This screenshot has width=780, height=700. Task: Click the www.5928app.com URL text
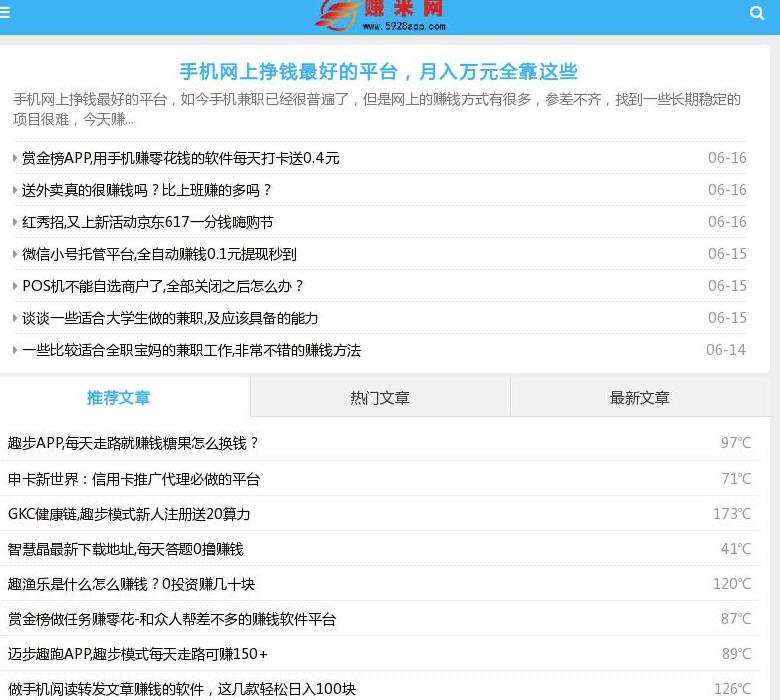click(x=404, y=26)
